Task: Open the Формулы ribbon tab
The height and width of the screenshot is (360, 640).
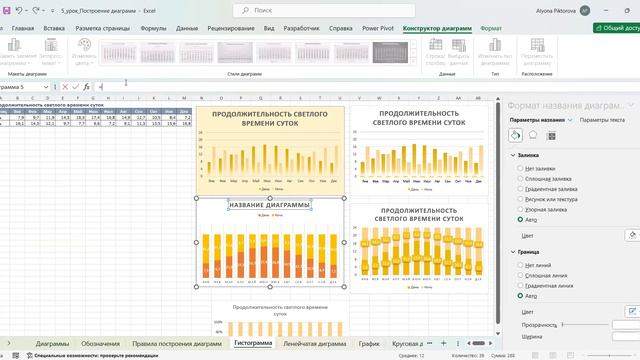Action: pos(153,28)
